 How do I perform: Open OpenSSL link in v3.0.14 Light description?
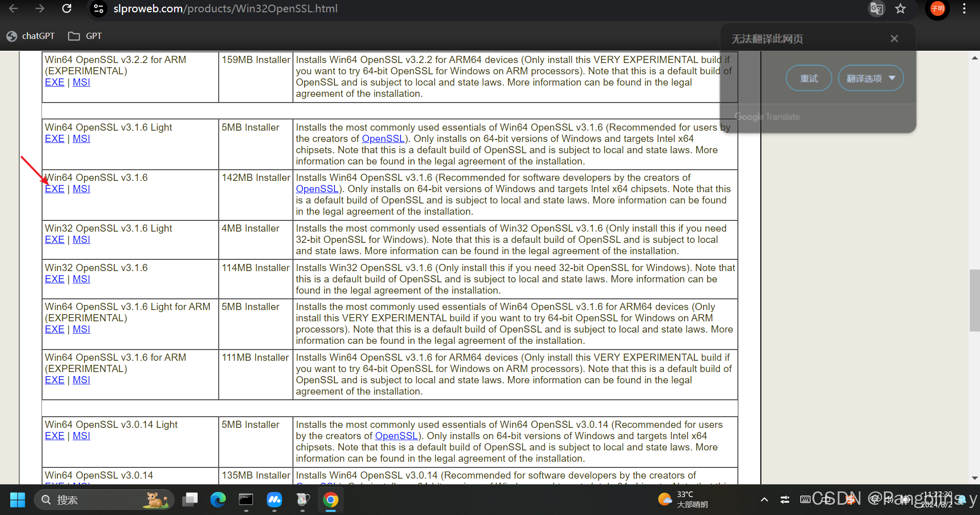(x=397, y=436)
